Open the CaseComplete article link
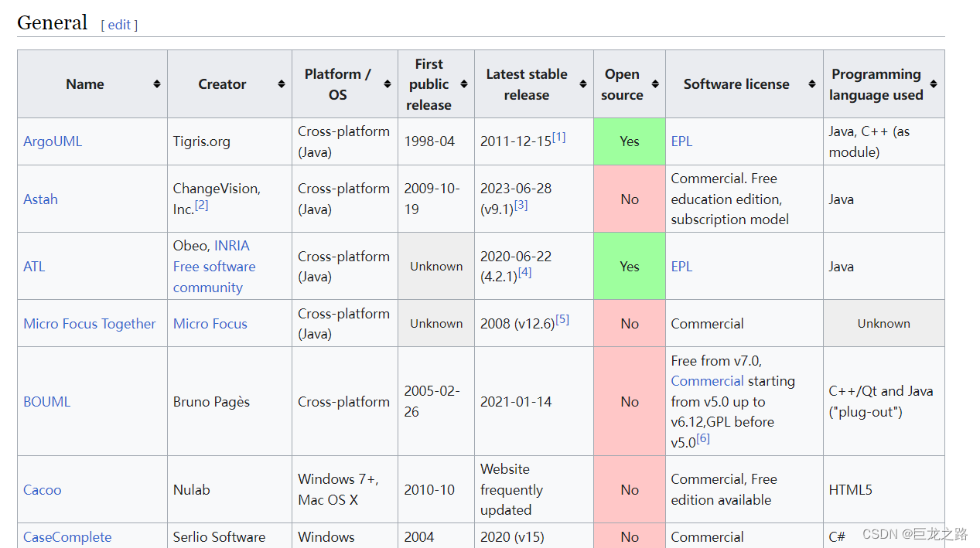The width and height of the screenshot is (980, 548). pos(67,537)
